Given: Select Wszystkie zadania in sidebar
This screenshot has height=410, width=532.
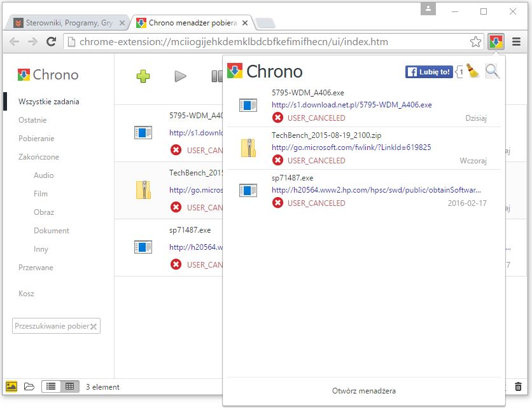Looking at the screenshot, I should click(48, 102).
